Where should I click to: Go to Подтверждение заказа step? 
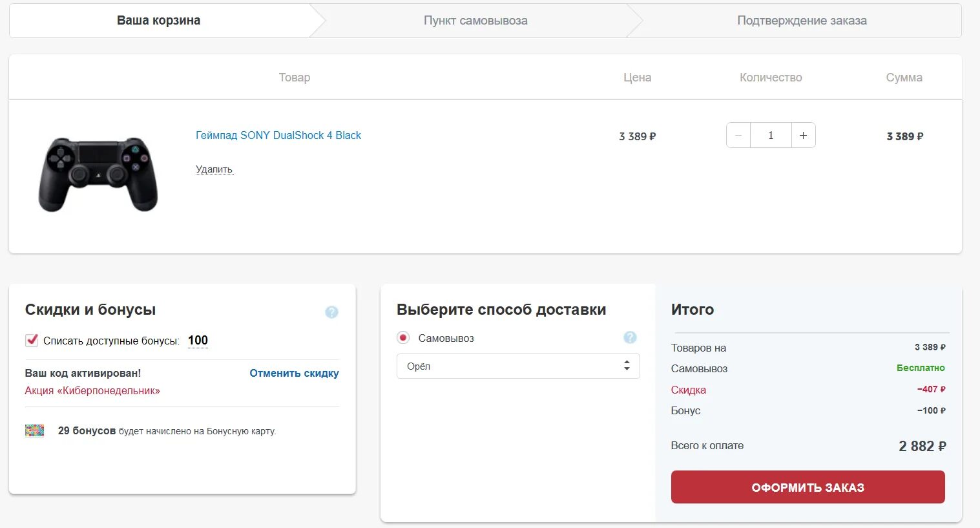tap(802, 20)
